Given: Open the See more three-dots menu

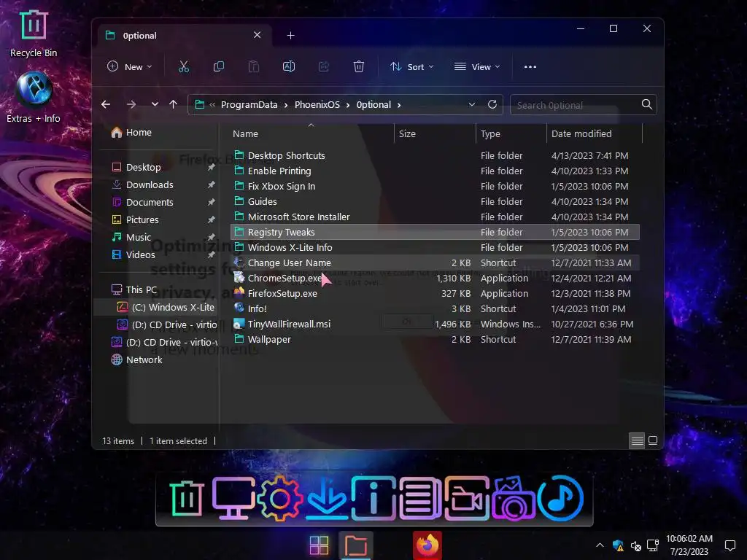Looking at the screenshot, I should [530, 66].
